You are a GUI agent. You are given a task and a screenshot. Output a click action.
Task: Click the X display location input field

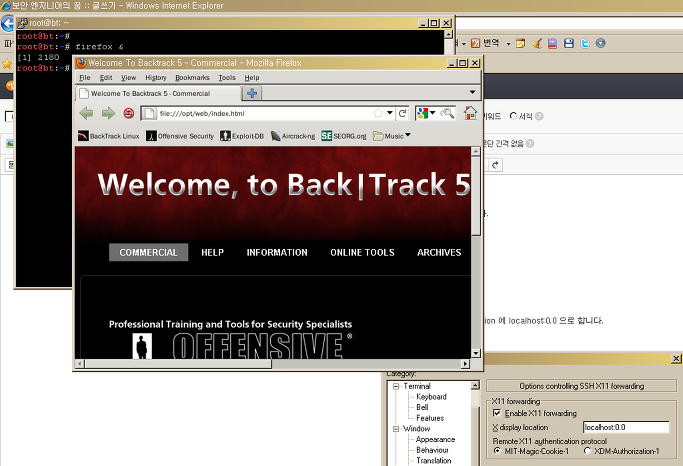626,427
